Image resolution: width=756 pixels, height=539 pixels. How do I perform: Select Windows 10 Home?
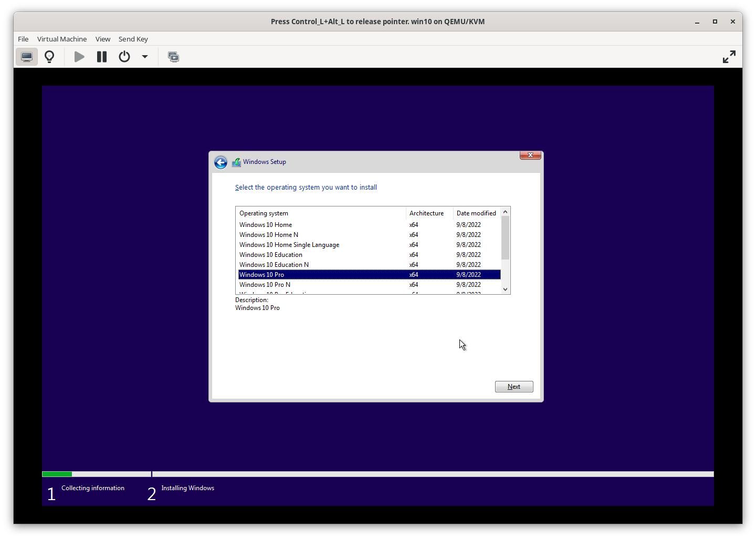click(369, 225)
